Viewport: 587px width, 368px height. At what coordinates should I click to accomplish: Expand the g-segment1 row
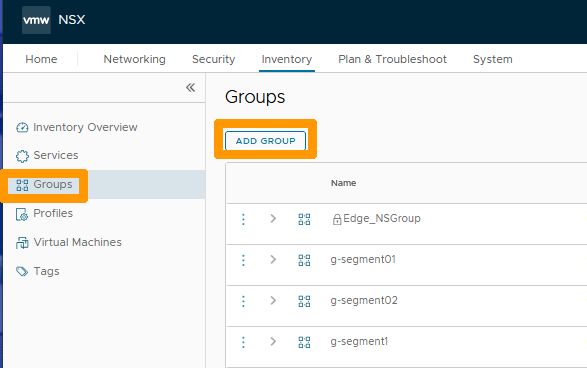point(273,341)
